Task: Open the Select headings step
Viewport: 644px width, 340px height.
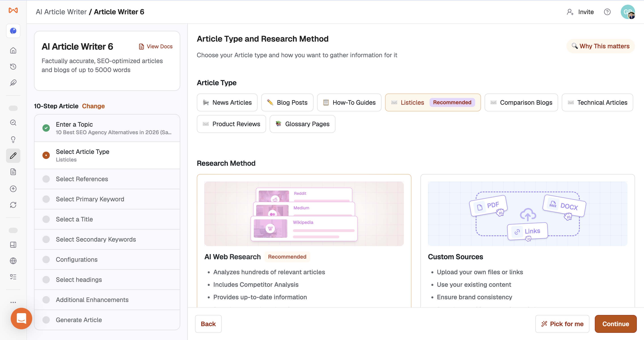Action: [107, 280]
